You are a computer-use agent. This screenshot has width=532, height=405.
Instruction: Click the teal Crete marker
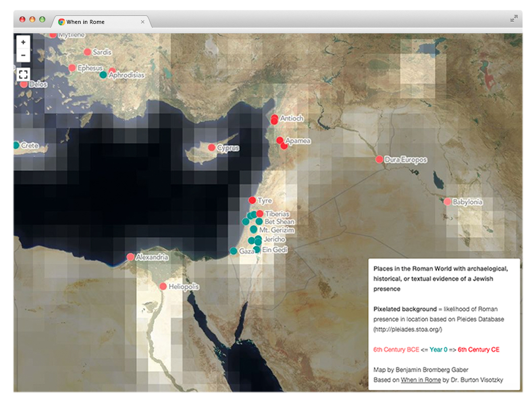16,145
